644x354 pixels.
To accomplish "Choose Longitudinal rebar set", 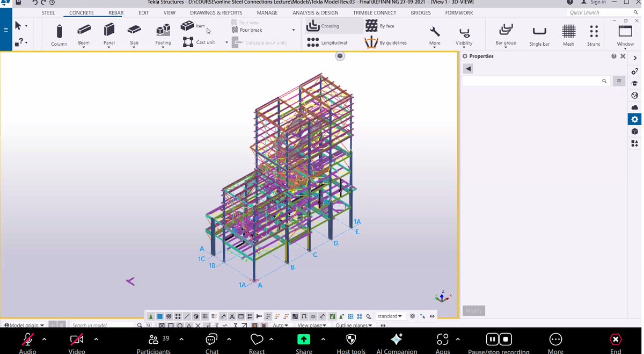I will 327,42.
